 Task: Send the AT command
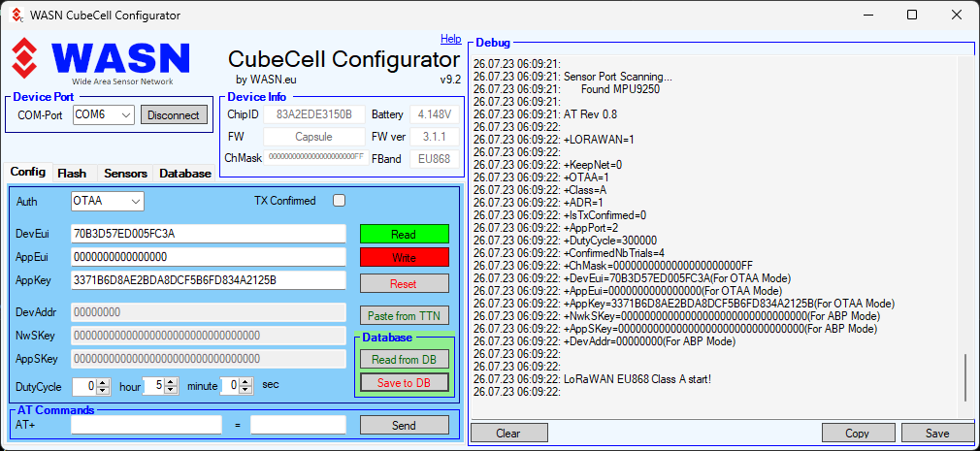pyautogui.click(x=404, y=426)
